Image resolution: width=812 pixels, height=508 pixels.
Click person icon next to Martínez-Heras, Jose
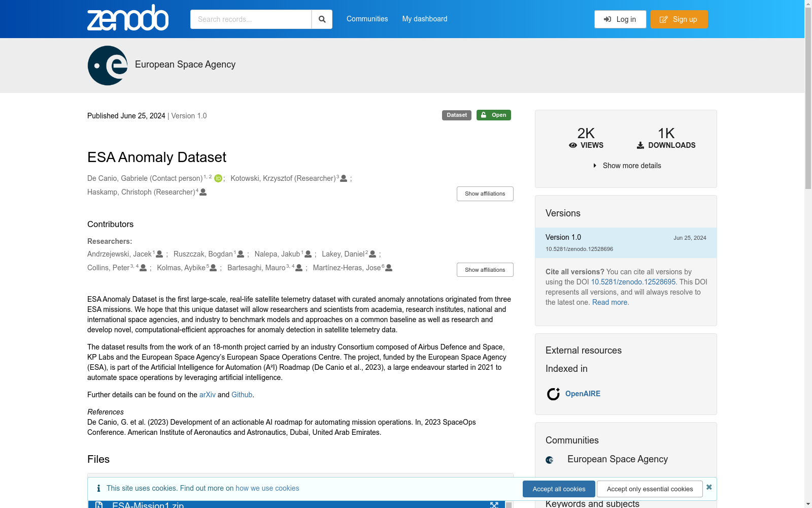[389, 268]
